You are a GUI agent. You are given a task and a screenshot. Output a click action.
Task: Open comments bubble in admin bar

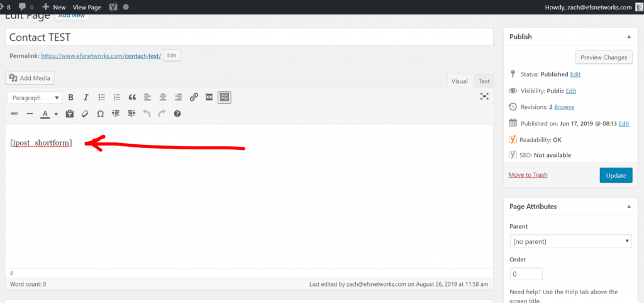pos(26,7)
